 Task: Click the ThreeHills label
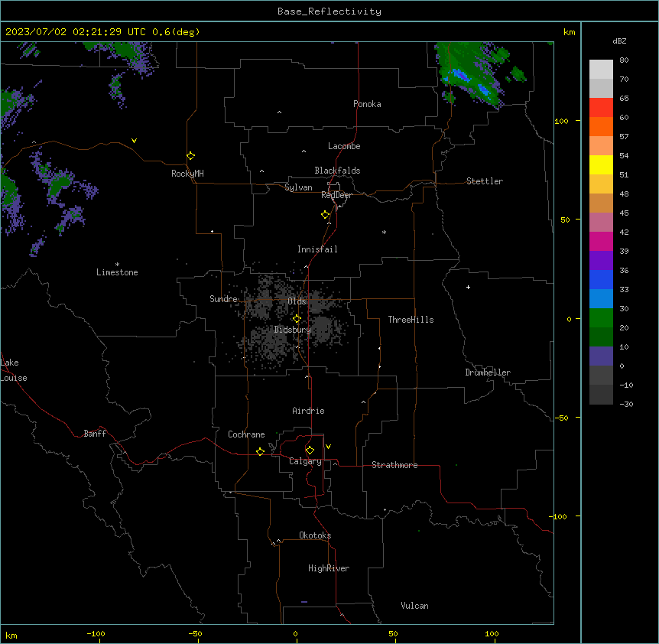tap(411, 320)
